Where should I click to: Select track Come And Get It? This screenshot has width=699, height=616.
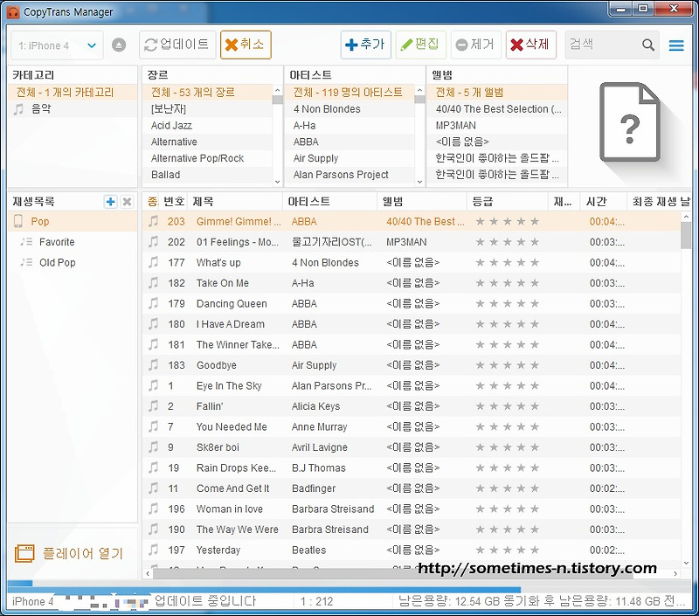point(412,488)
